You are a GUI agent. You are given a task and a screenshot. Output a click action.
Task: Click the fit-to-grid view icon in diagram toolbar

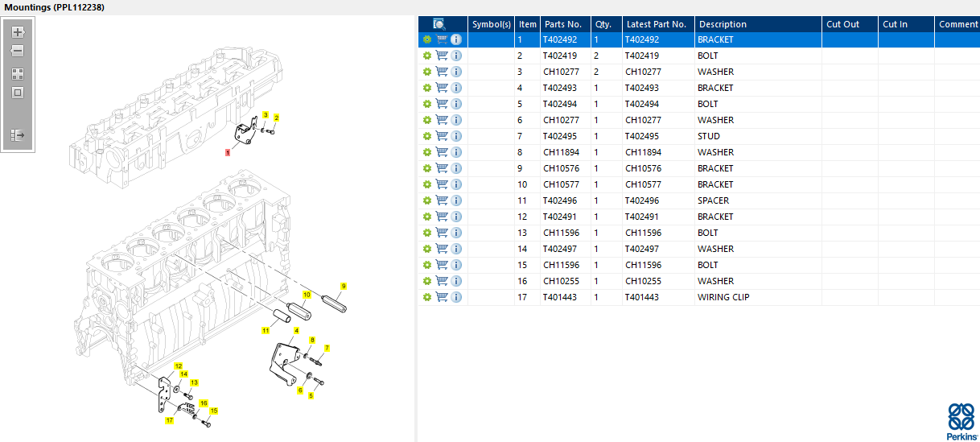click(x=18, y=73)
